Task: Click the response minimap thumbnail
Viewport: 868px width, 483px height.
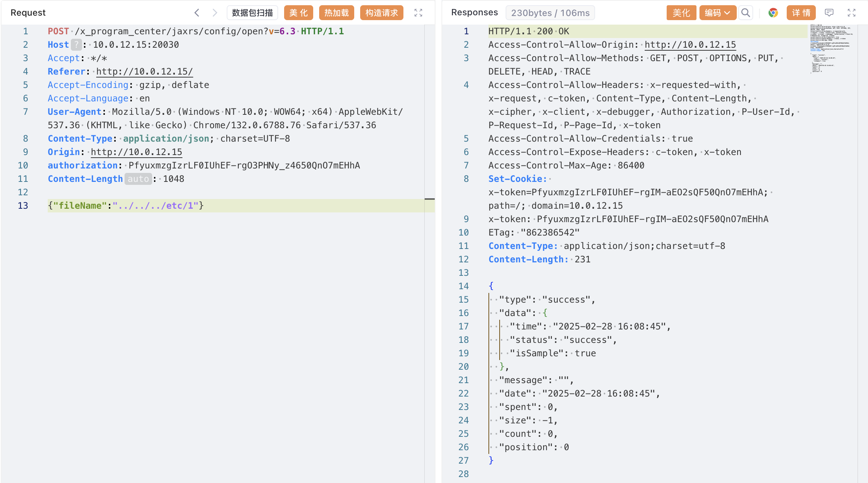Action: point(831,48)
